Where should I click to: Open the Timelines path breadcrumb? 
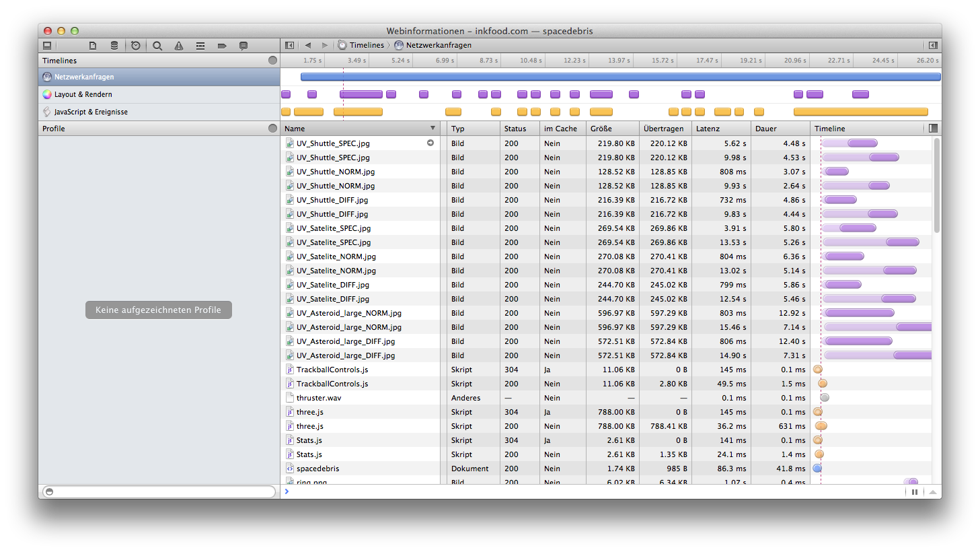tap(361, 45)
